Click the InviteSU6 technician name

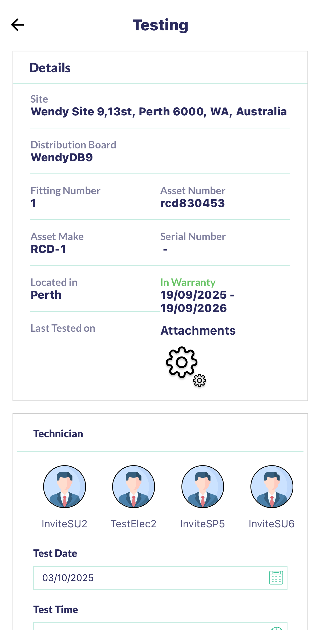(272, 524)
